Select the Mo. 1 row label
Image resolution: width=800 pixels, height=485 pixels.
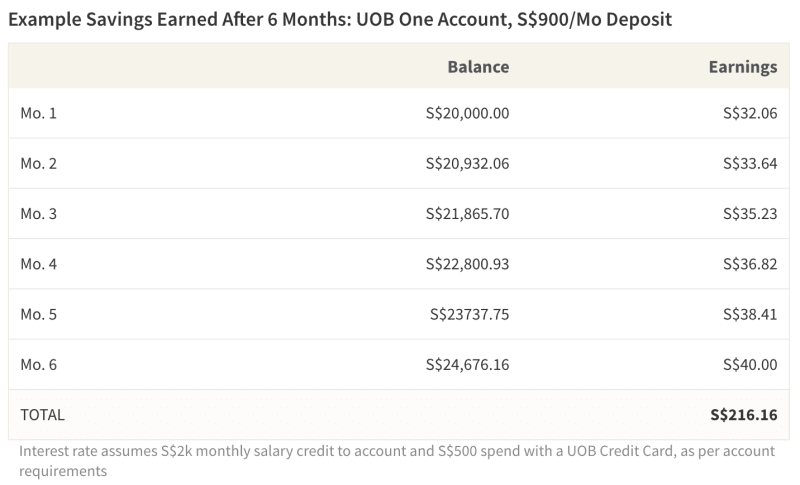[x=38, y=113]
